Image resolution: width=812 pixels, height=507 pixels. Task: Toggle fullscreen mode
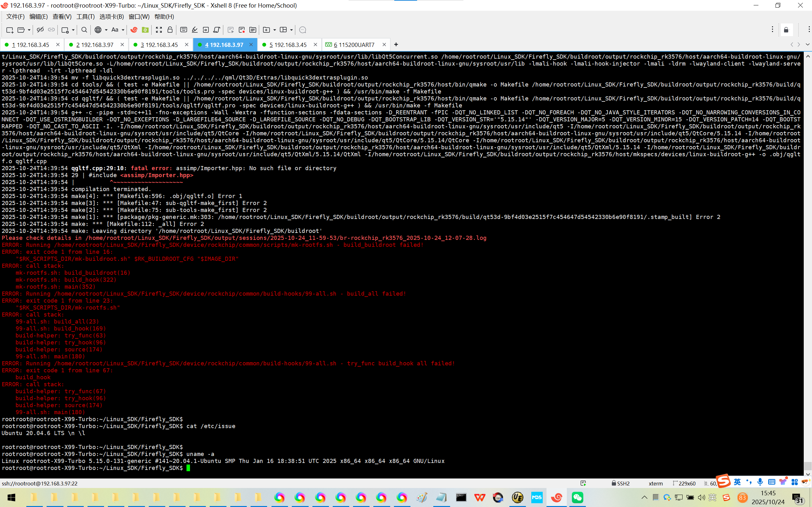pyautogui.click(x=159, y=30)
